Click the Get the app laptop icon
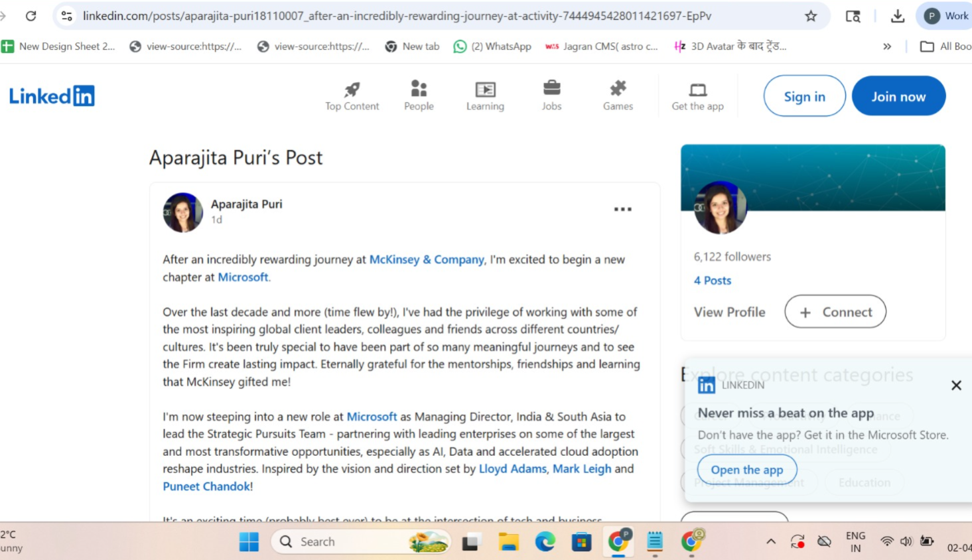Viewport: 972px width, 560px height. click(697, 90)
